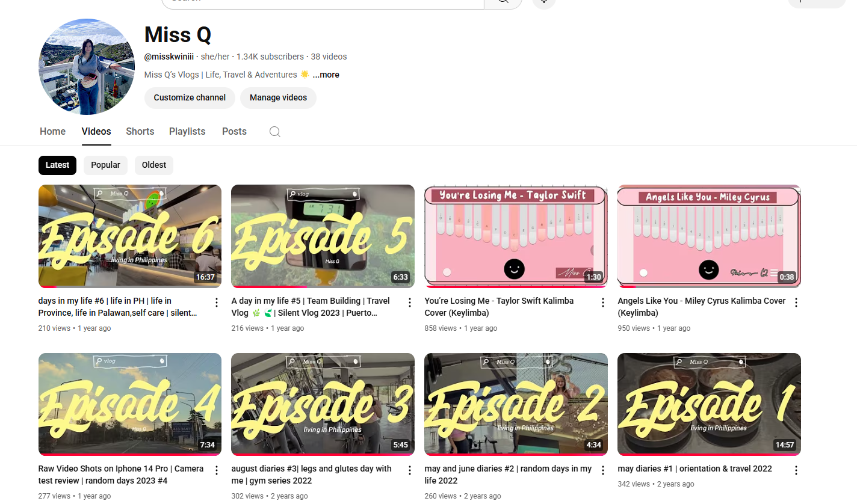Screen dimensions: 857x504
Task: Open options menu for A day in my life #5
Action: click(x=410, y=303)
